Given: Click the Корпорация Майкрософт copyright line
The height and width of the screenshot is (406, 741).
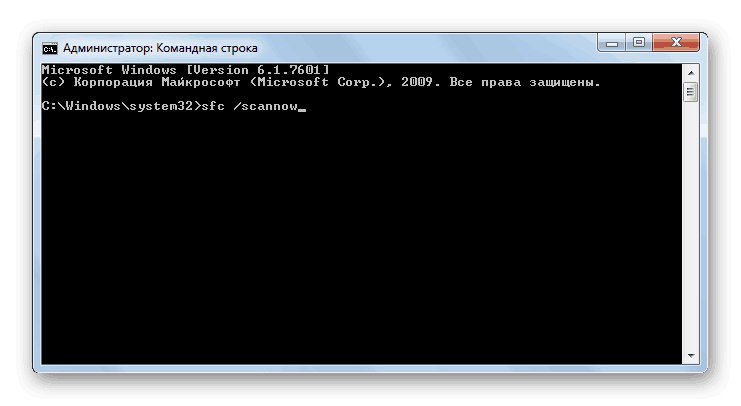Looking at the screenshot, I should point(321,82).
